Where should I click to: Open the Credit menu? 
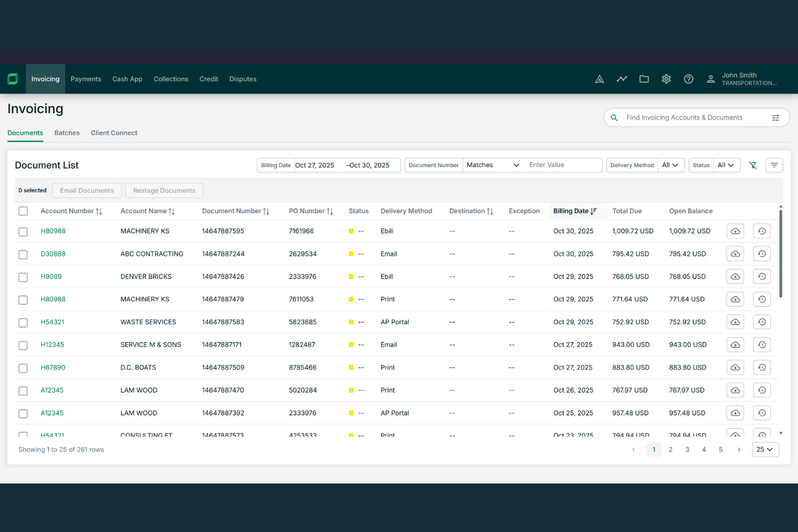pyautogui.click(x=209, y=79)
